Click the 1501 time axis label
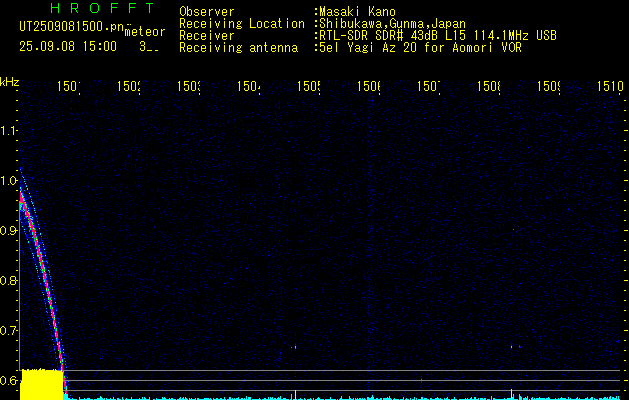Viewport: 629px width, 400px height. coord(69,86)
